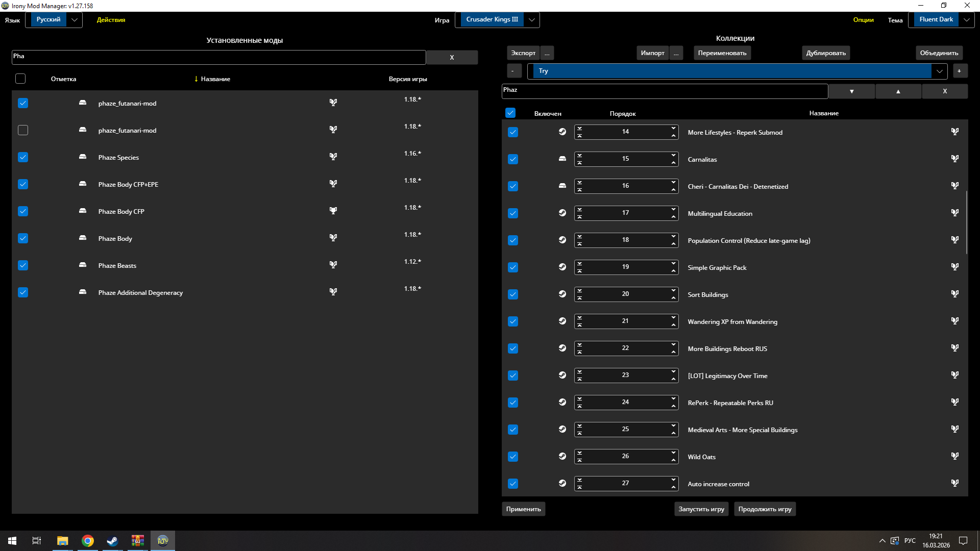Viewport: 980px width, 551px height.
Task: Click the local source icon for Phaze Species
Action: point(83,157)
